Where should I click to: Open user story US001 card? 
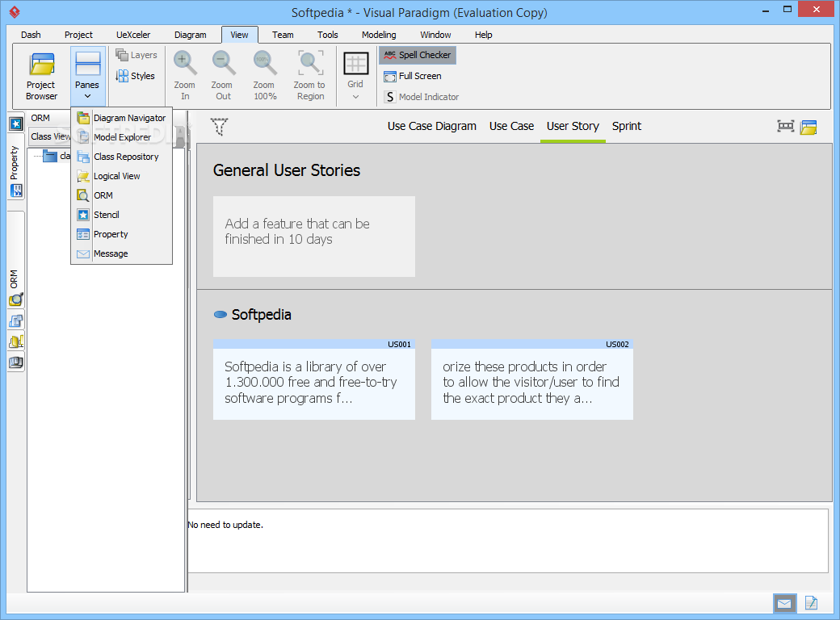point(314,379)
